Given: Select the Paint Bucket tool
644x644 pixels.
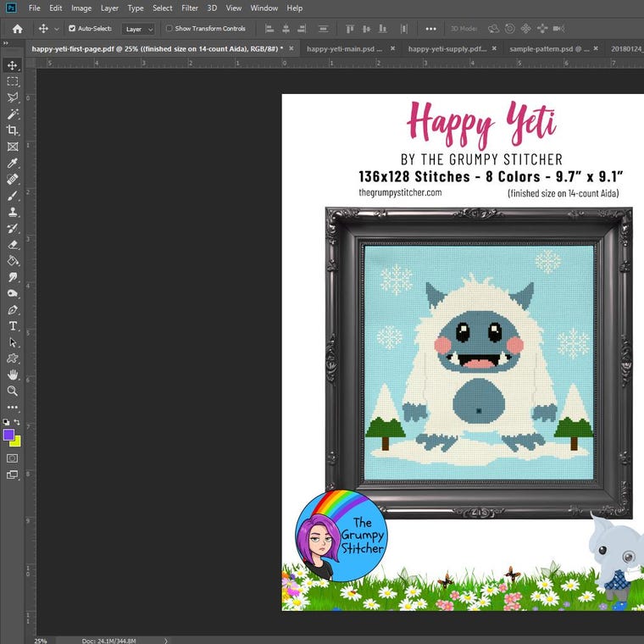Looking at the screenshot, I should click(13, 261).
